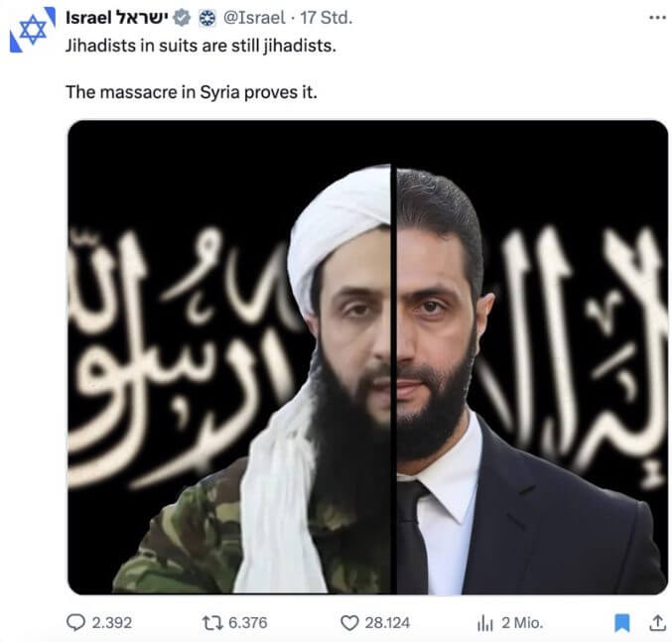Click the "2 Mio." views count
The image size is (672, 642).
tap(522, 623)
